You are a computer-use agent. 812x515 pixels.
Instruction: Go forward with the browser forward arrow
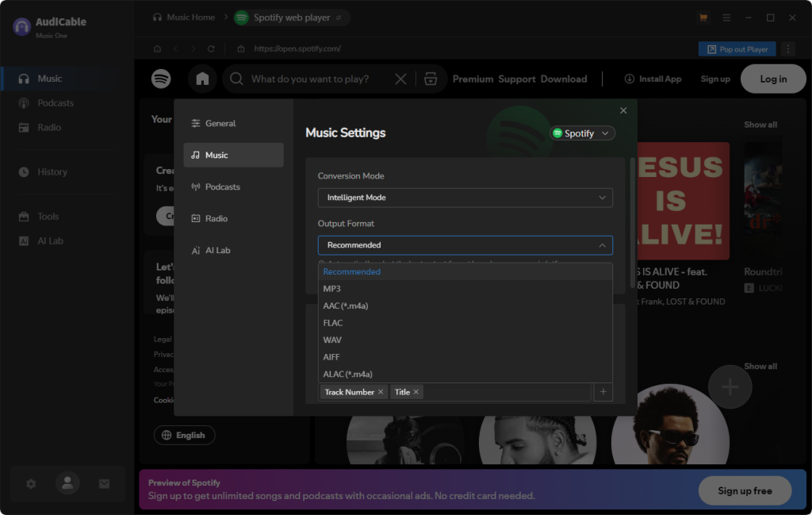point(193,48)
